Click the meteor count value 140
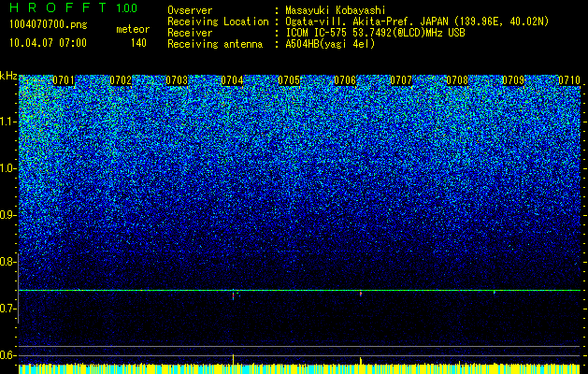 138,43
